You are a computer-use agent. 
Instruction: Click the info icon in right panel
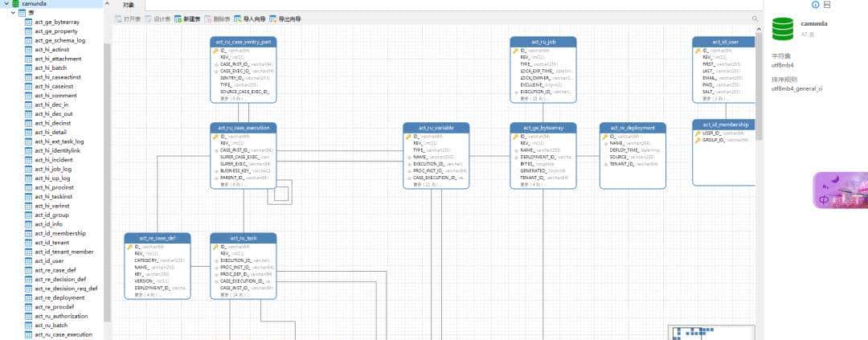tap(815, 5)
